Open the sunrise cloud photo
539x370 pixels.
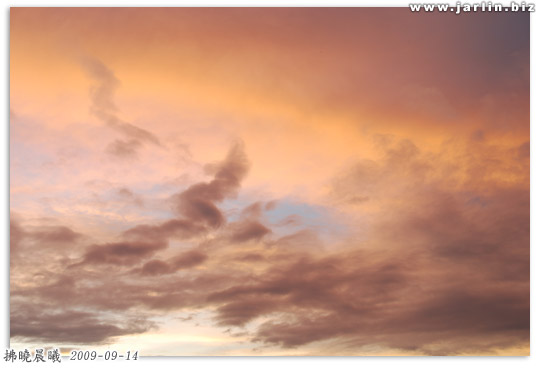point(270,182)
